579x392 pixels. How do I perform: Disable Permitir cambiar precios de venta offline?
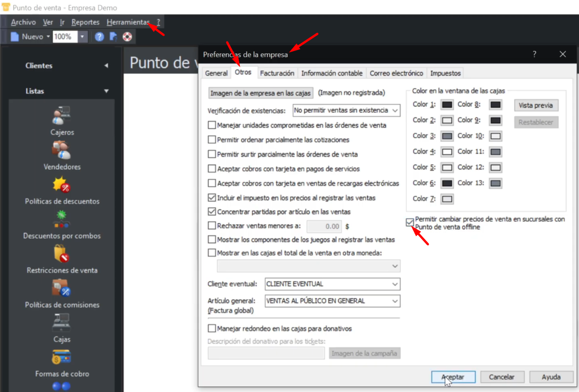(x=410, y=222)
